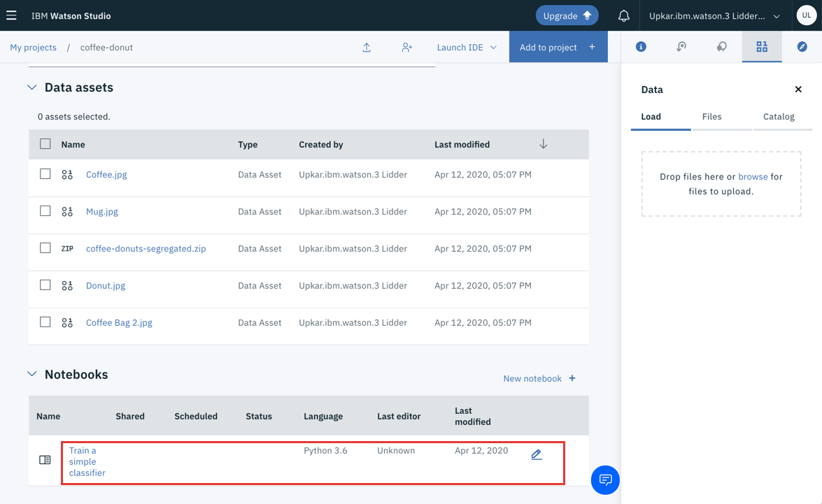Check the Coffee Bag 2.jpg checkbox

pos(45,322)
